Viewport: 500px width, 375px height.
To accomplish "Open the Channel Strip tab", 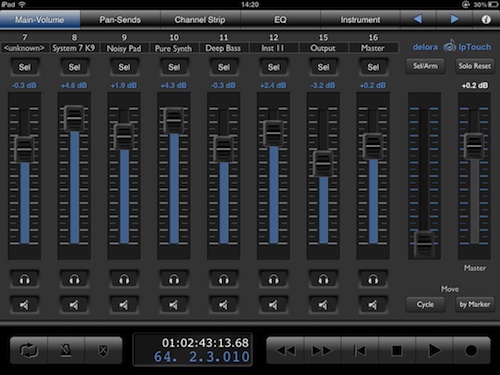I will pyautogui.click(x=200, y=20).
